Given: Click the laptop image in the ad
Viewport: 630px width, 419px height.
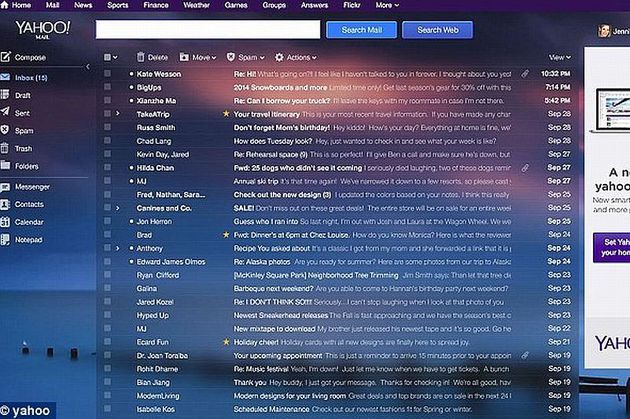Looking at the screenshot, I should (x=611, y=110).
